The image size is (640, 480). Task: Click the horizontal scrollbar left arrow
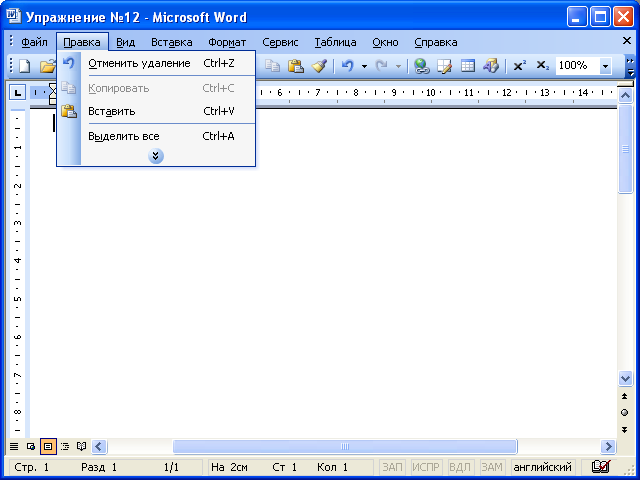pyautogui.click(x=99, y=447)
